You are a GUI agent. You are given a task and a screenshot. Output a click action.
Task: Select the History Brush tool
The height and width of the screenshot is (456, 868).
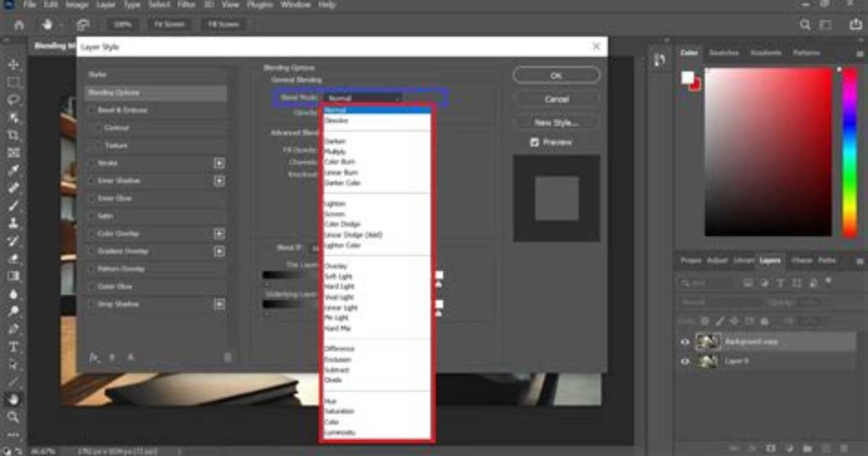(13, 241)
